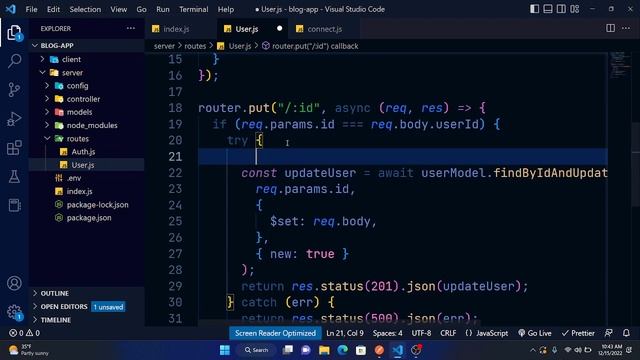The height and width of the screenshot is (360, 640).
Task: Click Screen Reader Optimized status item
Action: 275,333
